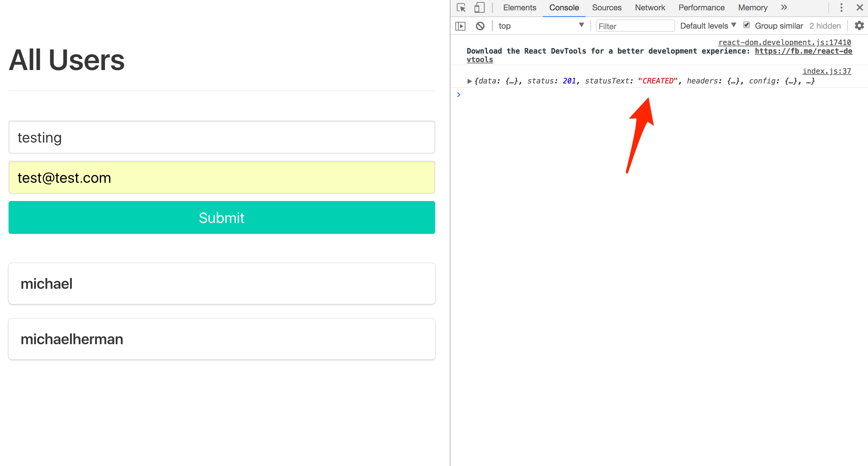
Task: Switch to the Elements tab
Action: (x=519, y=8)
